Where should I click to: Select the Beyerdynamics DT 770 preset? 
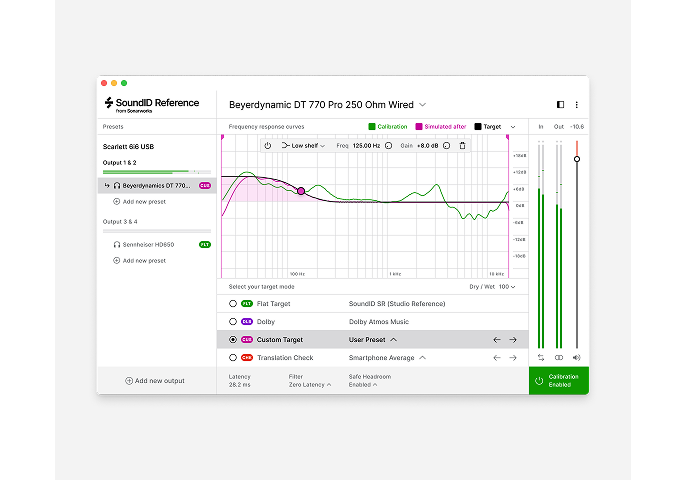(x=157, y=186)
